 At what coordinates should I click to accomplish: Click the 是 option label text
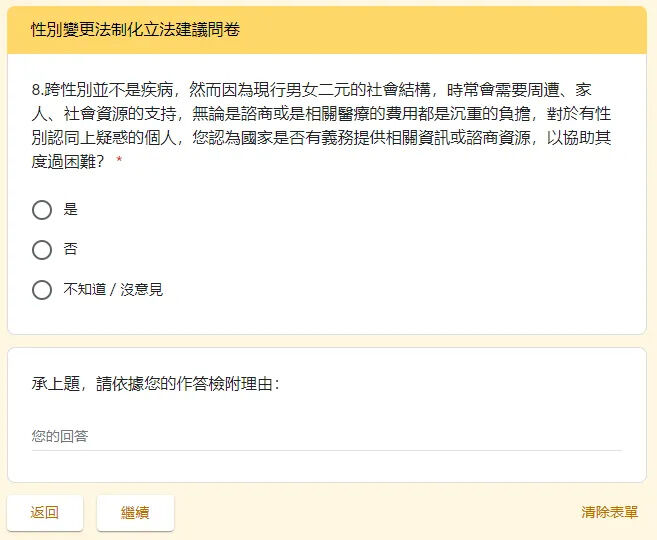point(70,209)
